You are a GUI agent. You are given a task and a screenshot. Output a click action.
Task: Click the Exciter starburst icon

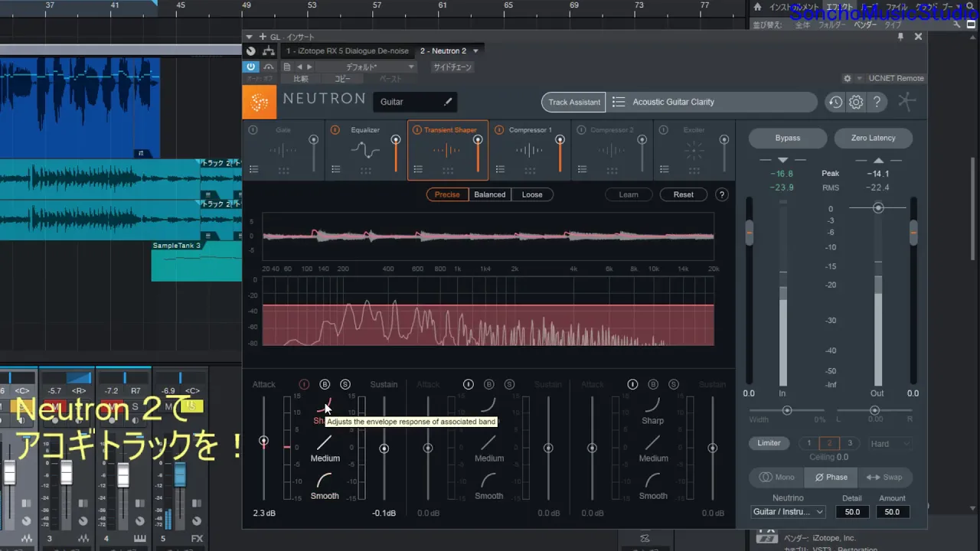coord(694,150)
